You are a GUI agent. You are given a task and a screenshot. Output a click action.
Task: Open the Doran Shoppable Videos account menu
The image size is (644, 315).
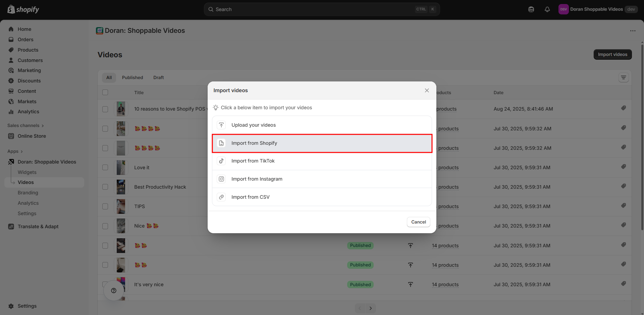[x=598, y=9]
